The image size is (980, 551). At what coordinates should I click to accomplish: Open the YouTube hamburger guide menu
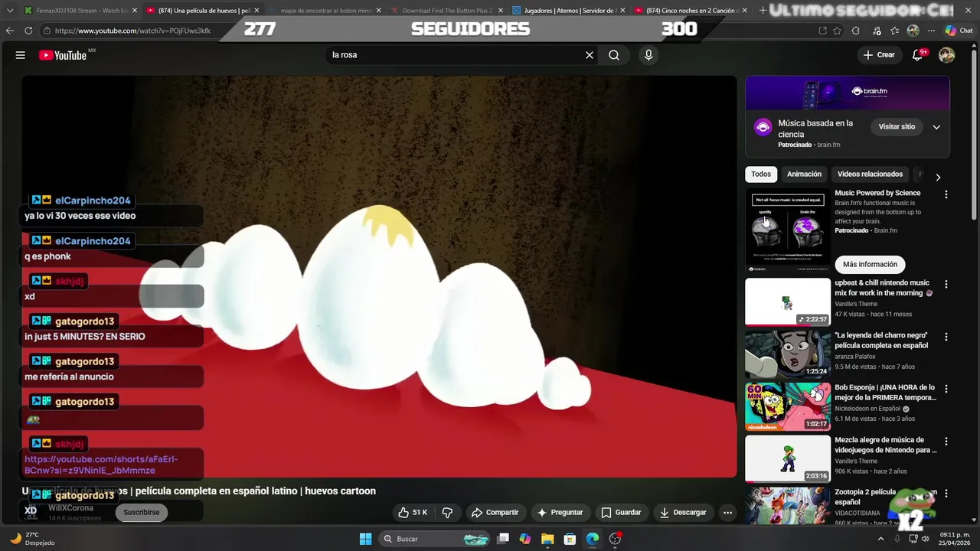21,55
